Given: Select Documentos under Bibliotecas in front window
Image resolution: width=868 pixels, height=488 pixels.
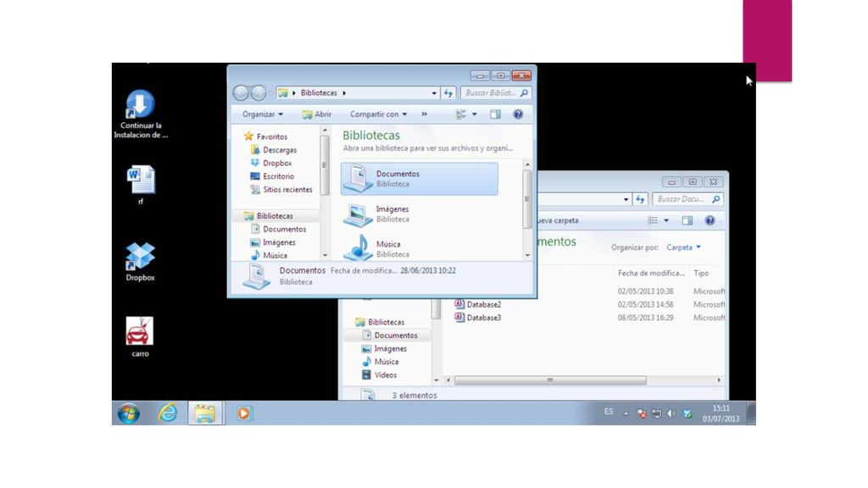Looking at the screenshot, I should tap(278, 229).
